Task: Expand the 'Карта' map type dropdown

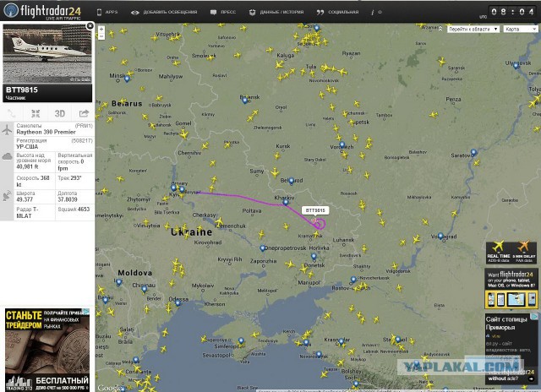Action: (521, 30)
